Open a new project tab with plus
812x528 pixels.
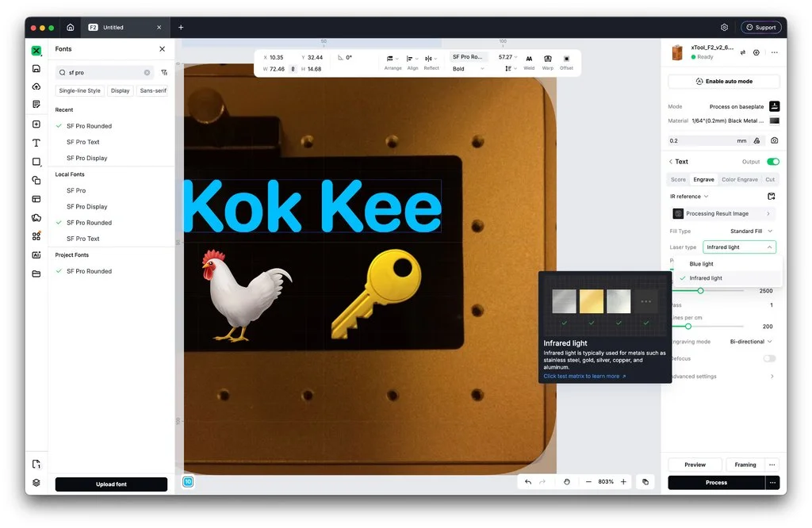point(181,28)
